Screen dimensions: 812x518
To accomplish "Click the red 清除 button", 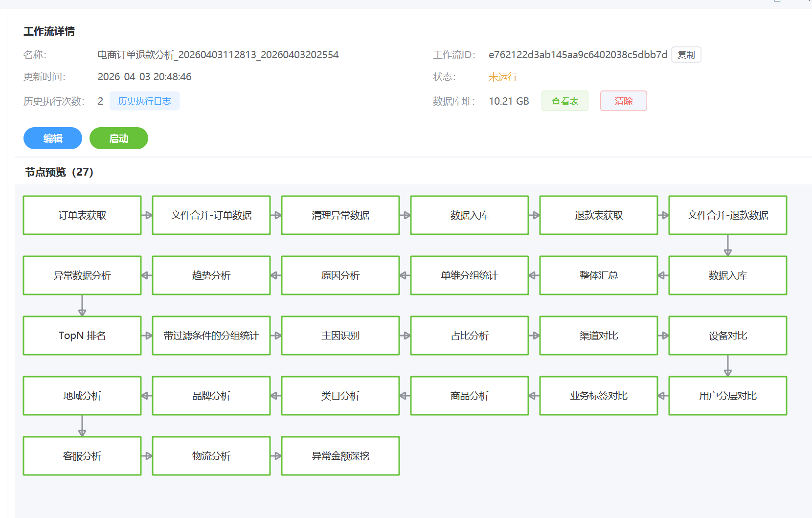I will click(623, 101).
